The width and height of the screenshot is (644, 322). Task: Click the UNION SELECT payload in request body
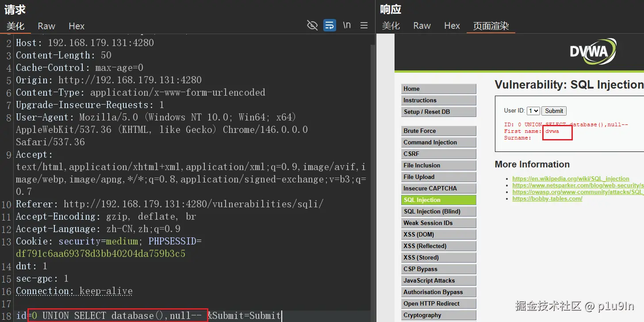click(x=118, y=316)
